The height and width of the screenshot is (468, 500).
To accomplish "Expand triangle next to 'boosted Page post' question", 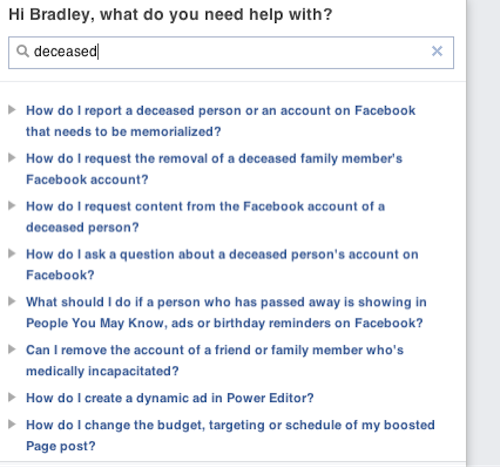I will [12, 424].
